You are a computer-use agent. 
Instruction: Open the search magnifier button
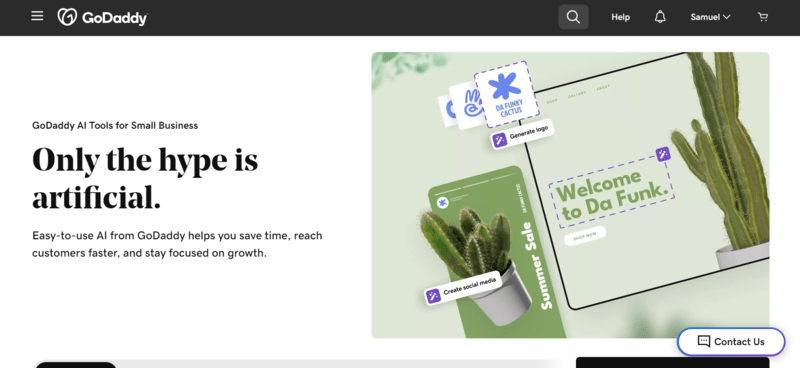(573, 17)
